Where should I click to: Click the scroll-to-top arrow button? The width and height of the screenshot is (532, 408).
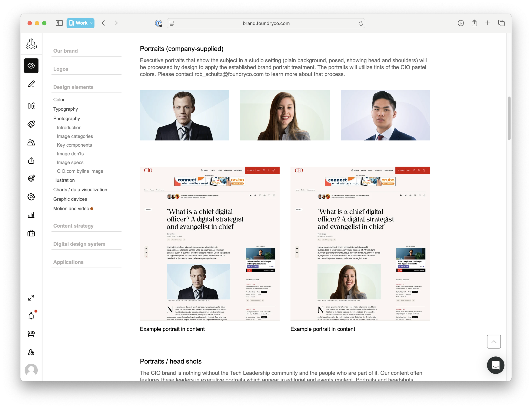tap(494, 342)
